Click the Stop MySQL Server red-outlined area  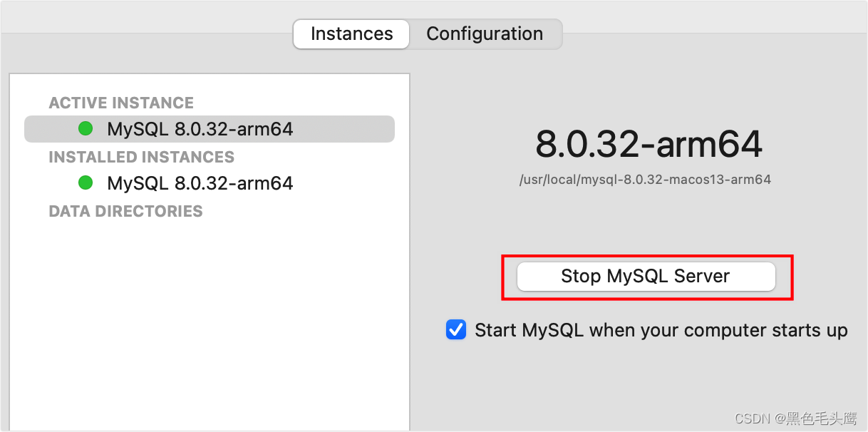646,276
